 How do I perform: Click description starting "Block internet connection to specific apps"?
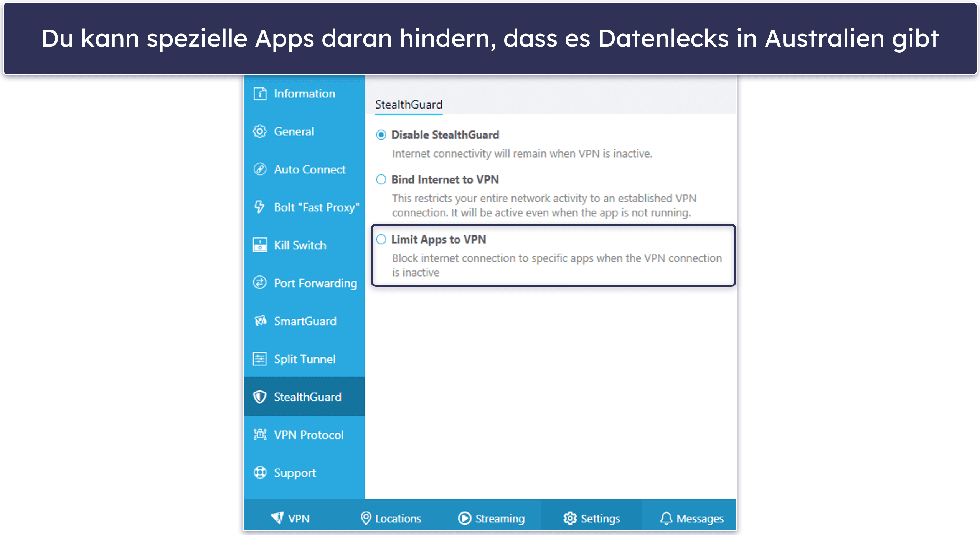557,265
